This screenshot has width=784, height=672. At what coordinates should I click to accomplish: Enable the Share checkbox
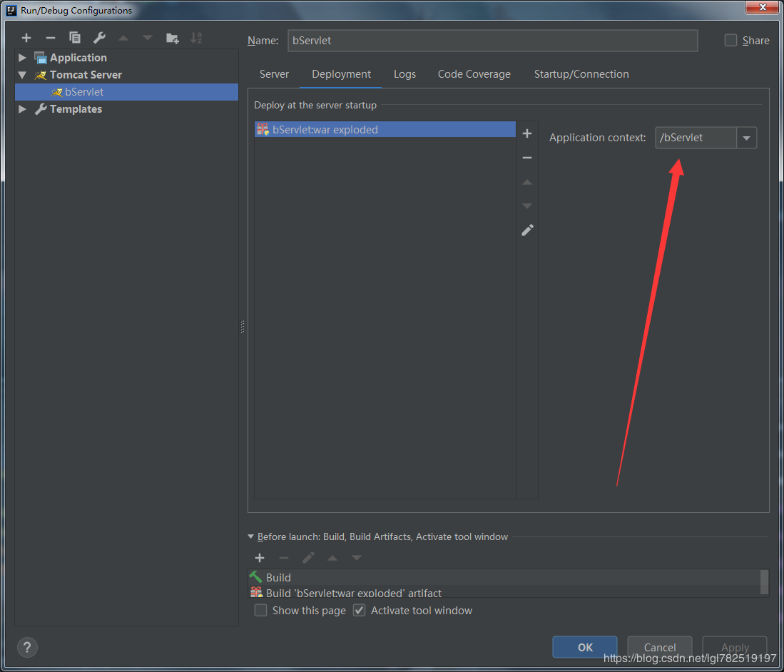[x=730, y=41]
